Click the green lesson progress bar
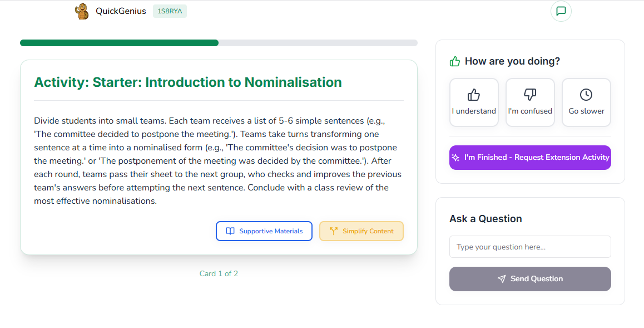This screenshot has height=328, width=644. pyautogui.click(x=219, y=43)
